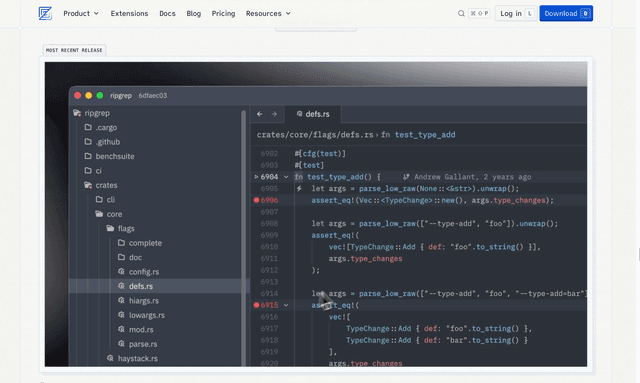This screenshot has width=640, height=383.
Task: Expand the Resources dropdown menu
Action: point(268,13)
